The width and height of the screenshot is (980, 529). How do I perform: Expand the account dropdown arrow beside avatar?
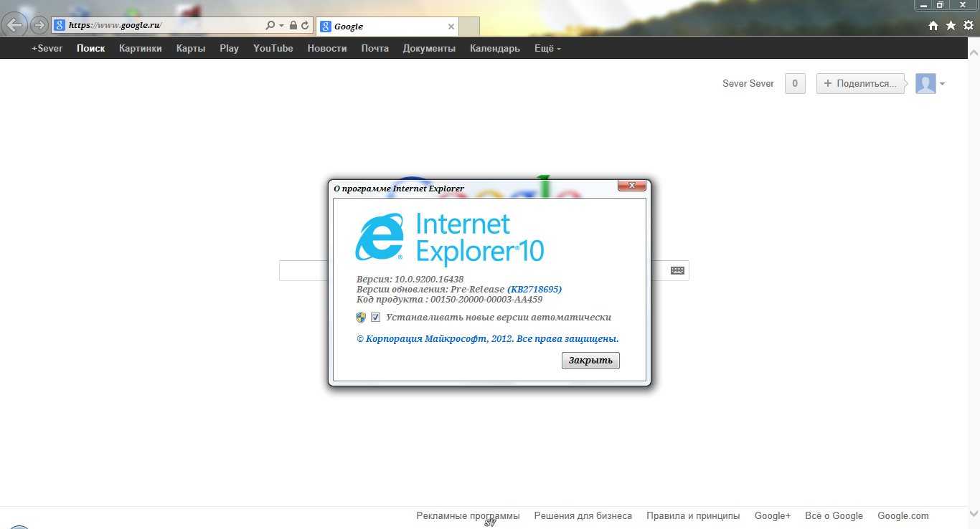pyautogui.click(x=942, y=84)
